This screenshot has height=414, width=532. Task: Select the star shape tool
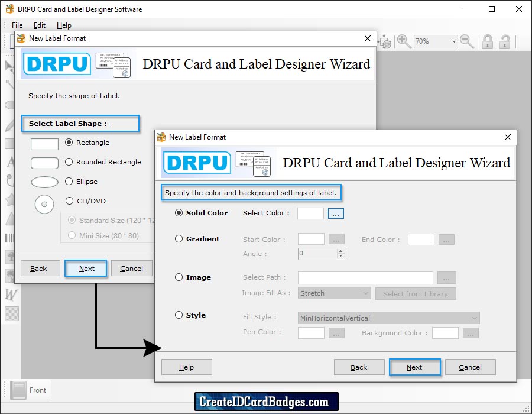(x=10, y=200)
